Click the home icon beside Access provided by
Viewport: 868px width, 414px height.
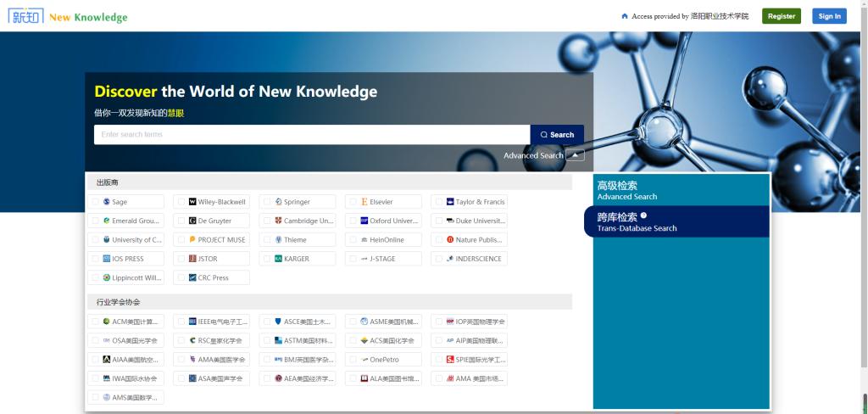[625, 16]
